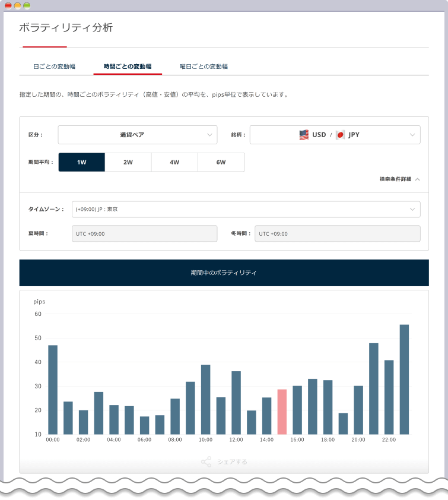Select the 1W period average

[x=81, y=162]
